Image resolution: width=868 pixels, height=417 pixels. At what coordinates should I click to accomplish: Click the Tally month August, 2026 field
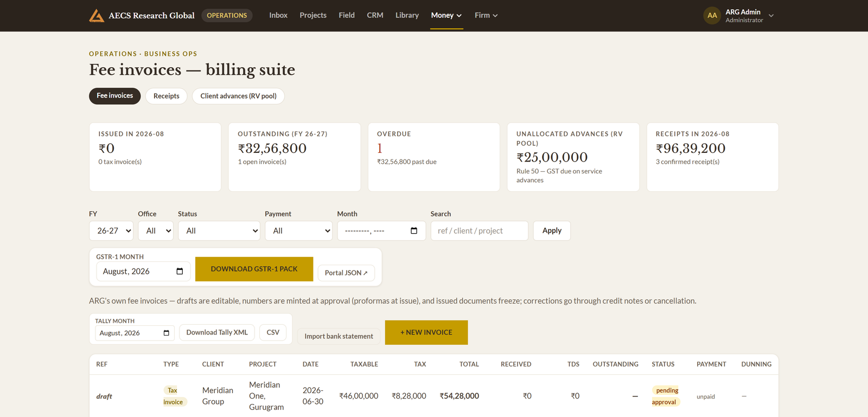135,333
